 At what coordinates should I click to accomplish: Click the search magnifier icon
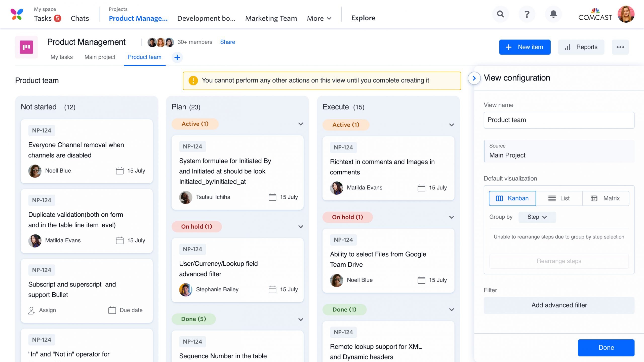click(500, 14)
